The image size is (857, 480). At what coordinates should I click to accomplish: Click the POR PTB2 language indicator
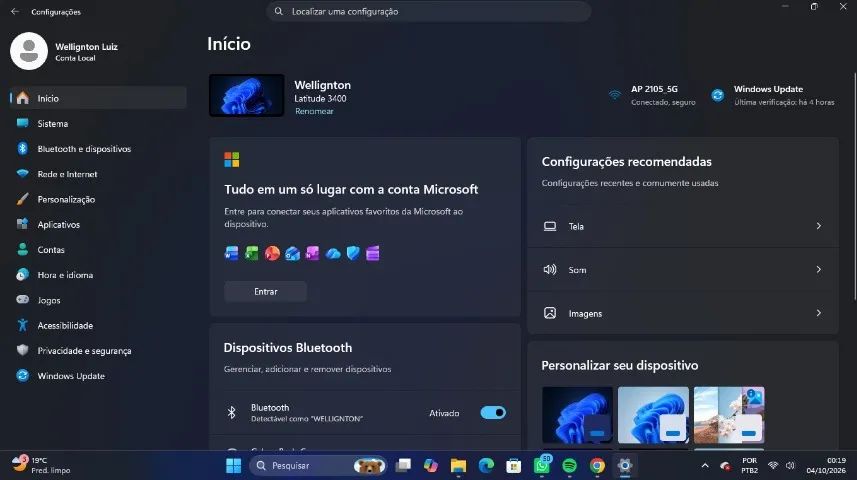(749, 465)
